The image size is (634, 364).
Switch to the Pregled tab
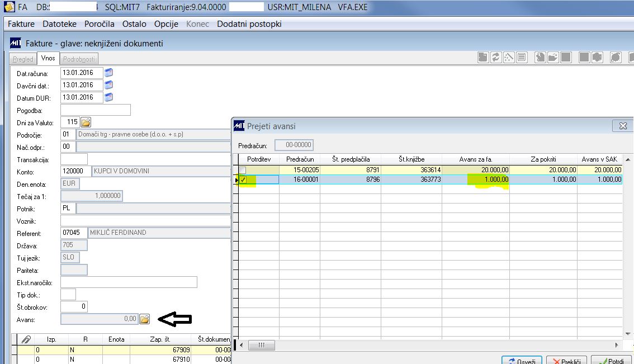pos(23,59)
